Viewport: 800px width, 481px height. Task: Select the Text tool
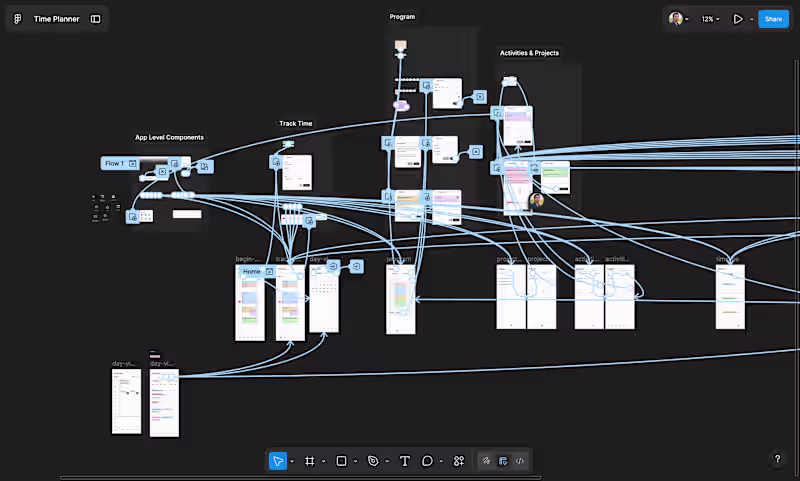405,461
